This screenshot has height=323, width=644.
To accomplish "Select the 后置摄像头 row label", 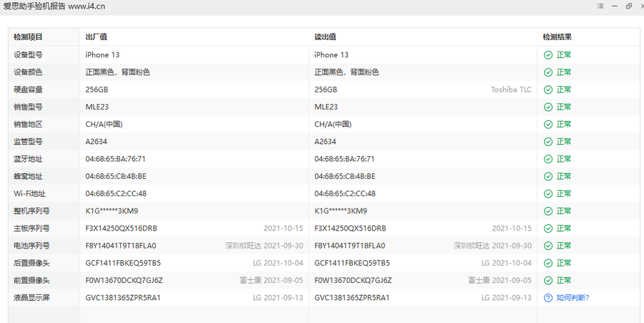I will pos(31,263).
